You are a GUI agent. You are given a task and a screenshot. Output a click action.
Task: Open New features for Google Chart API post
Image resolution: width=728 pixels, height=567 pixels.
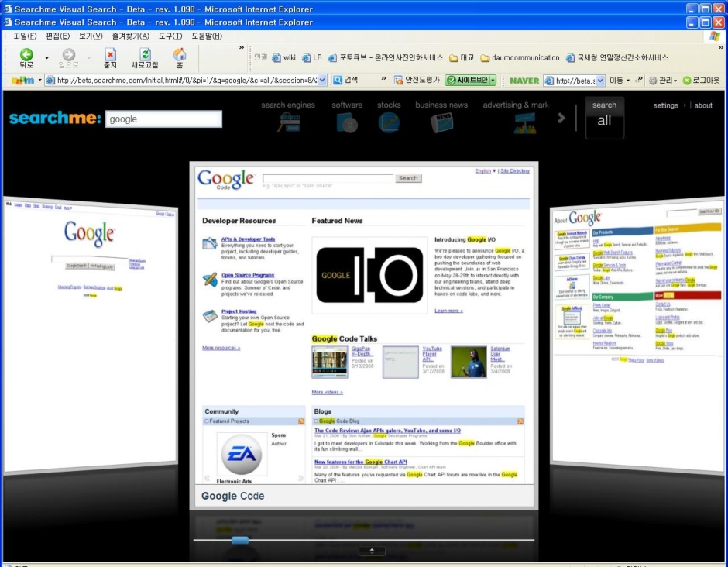tap(361, 462)
